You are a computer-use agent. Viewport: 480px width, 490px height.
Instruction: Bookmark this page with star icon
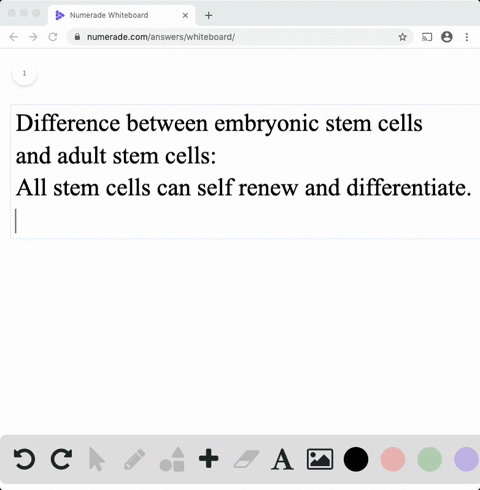pyautogui.click(x=403, y=37)
